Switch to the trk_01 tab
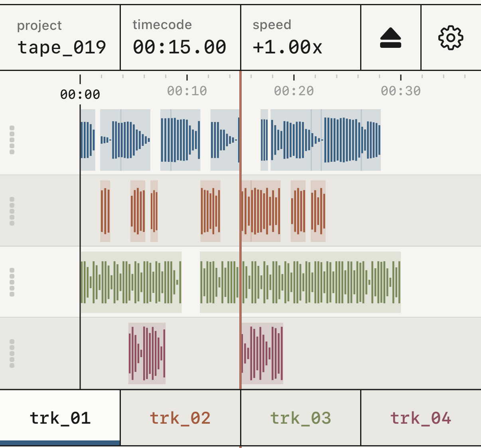Image resolution: width=481 pixels, height=448 pixels. (x=60, y=418)
